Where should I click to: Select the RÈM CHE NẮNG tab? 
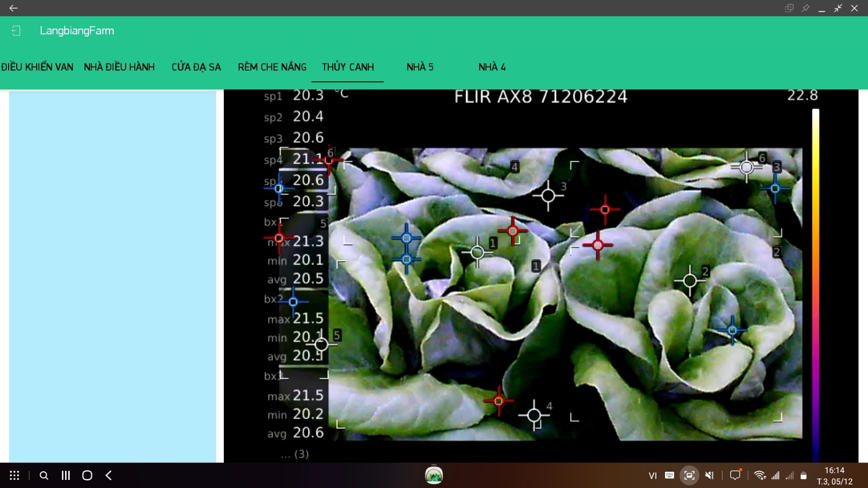click(272, 67)
